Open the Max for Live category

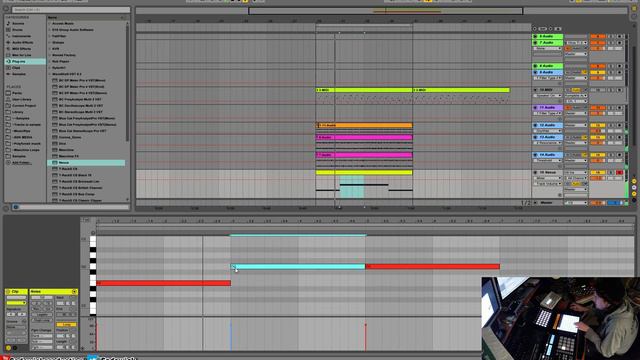pos(21,55)
